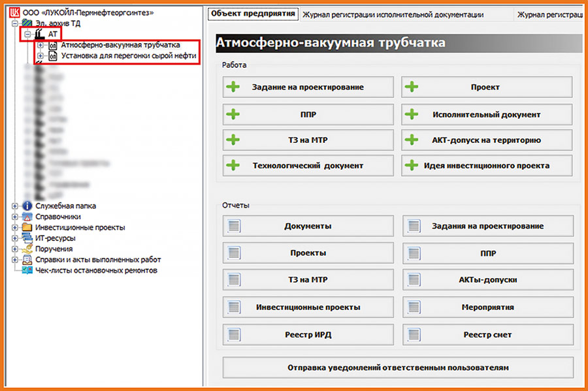Viewport: 588px width, 391px height.
Task: Click the computers icon for ИТ-ресурсы
Action: [x=27, y=238]
